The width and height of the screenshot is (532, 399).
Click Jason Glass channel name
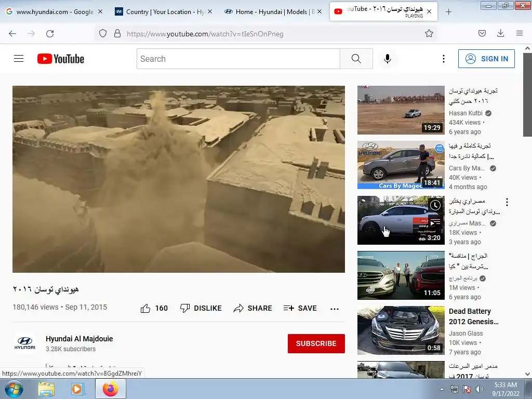pyautogui.click(x=465, y=333)
